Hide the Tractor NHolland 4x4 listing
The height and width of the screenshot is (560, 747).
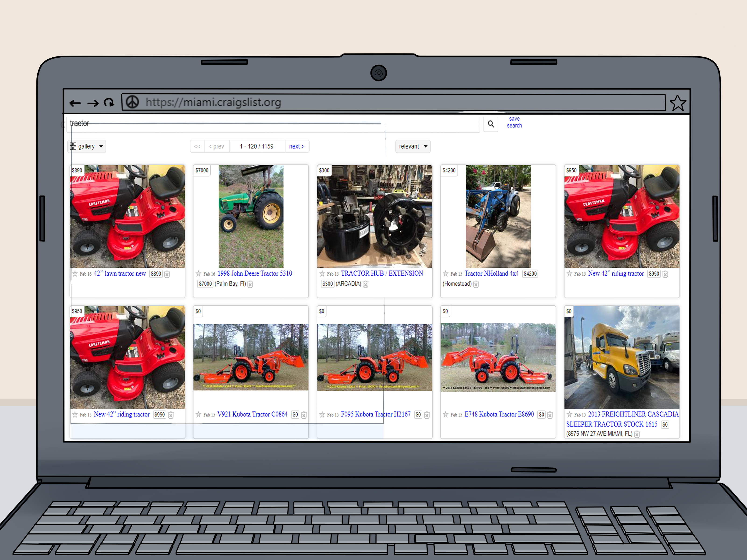pos(476,284)
